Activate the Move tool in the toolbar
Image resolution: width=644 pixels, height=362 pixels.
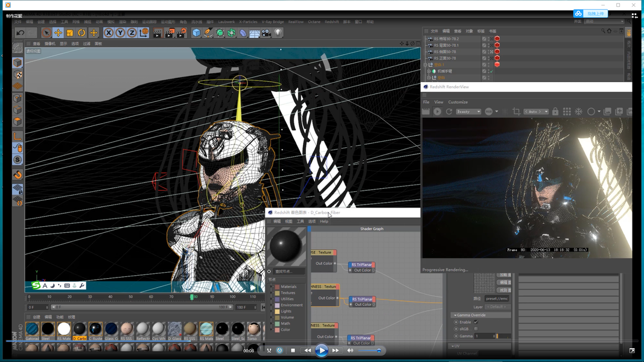tap(58, 33)
